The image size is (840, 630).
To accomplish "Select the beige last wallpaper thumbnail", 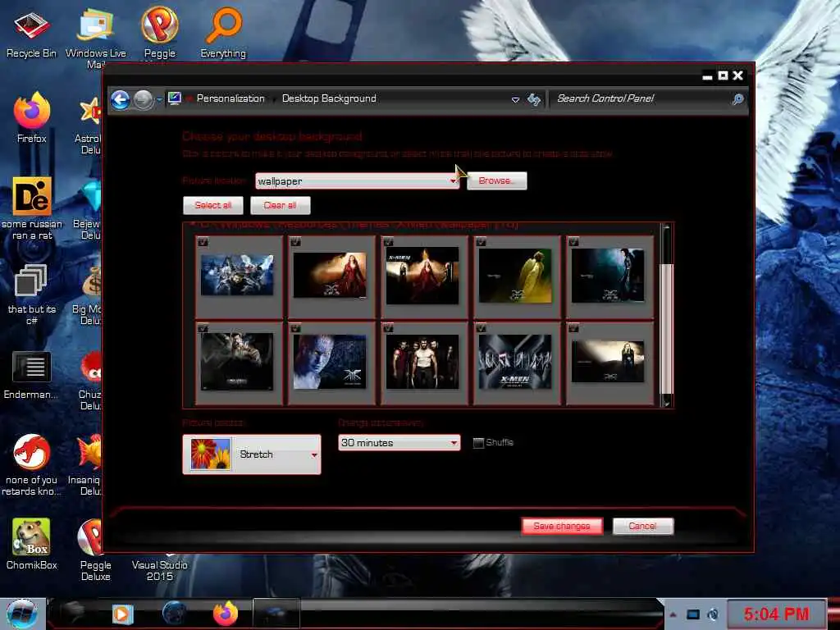I will 608,362.
